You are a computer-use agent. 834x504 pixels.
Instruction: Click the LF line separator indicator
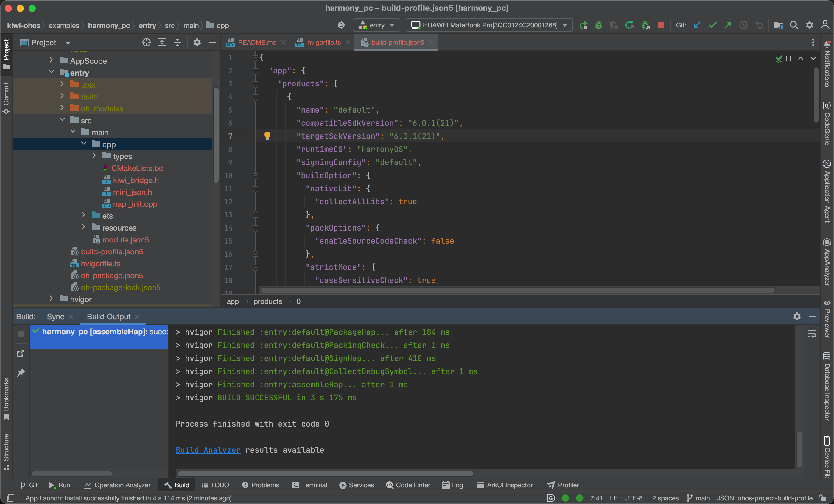(x=613, y=498)
